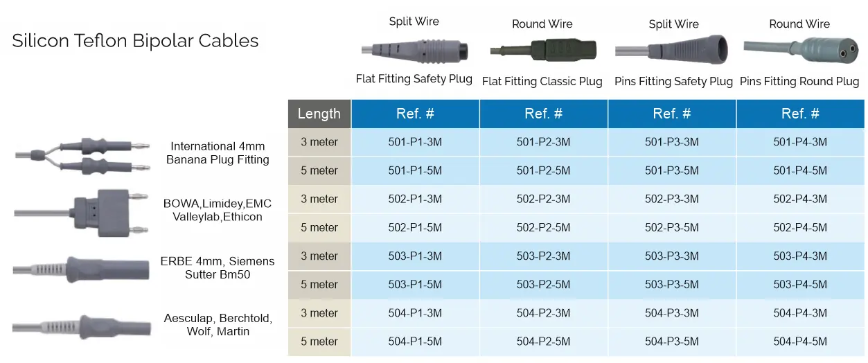This screenshot has width=868, height=363.
Task: Click the Length column header
Action: tap(319, 114)
